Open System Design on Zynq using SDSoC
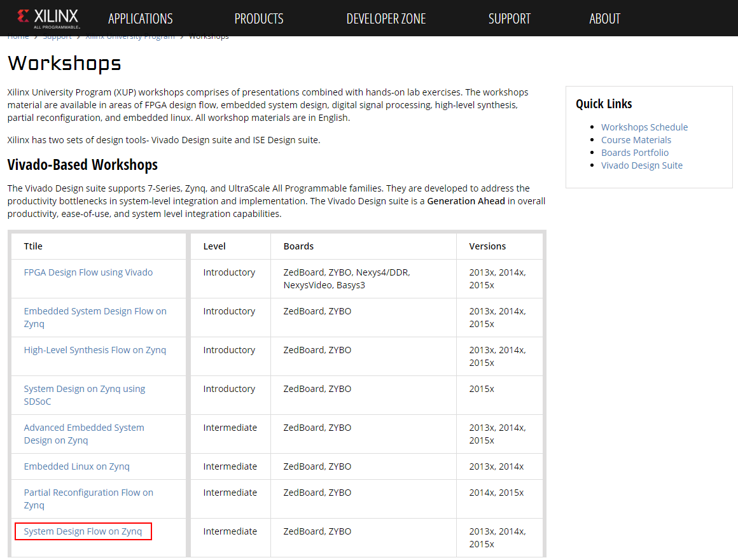The image size is (738, 560). [84, 395]
